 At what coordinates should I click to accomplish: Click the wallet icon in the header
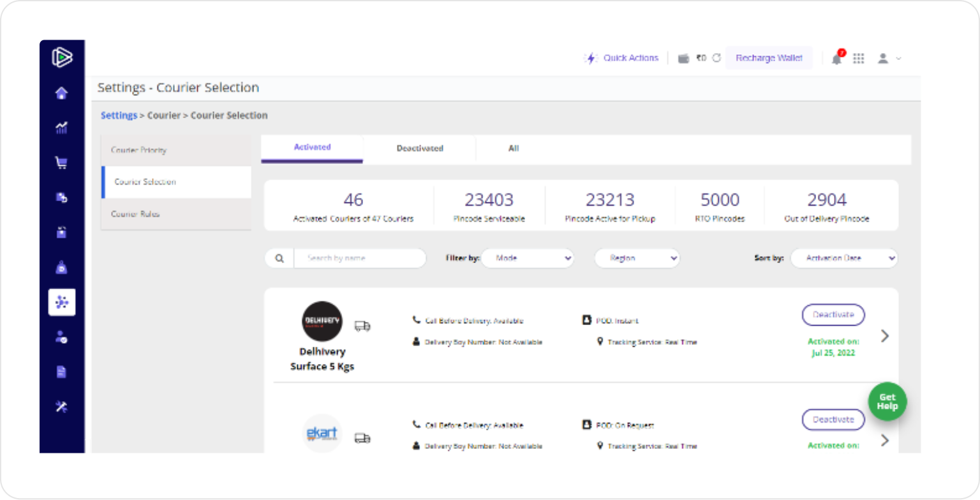[683, 58]
